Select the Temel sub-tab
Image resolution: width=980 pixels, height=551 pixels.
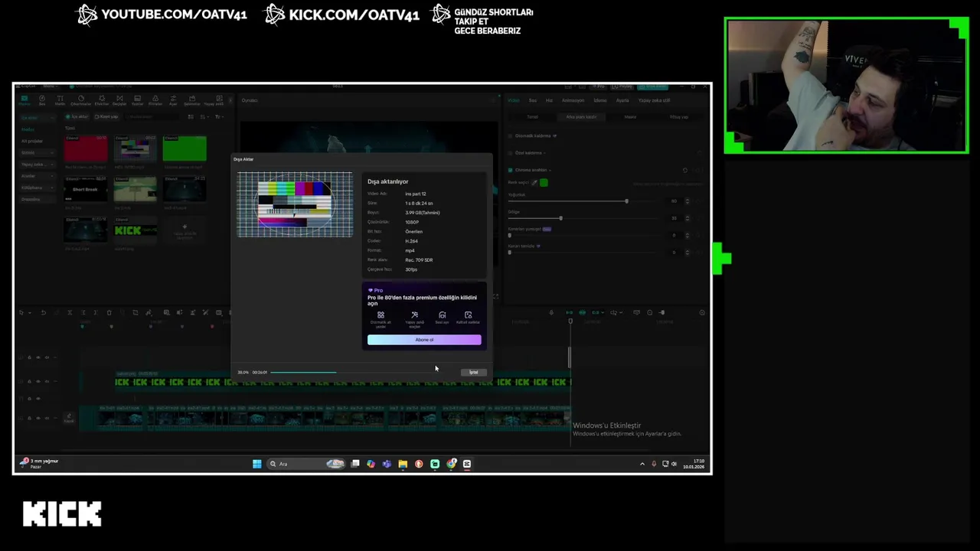(532, 117)
